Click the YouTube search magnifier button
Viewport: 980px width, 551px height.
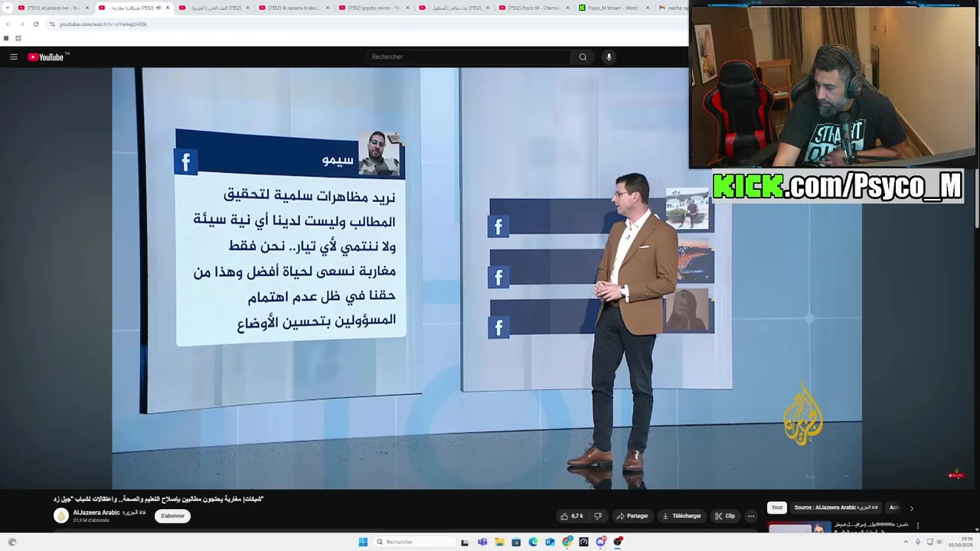click(583, 57)
